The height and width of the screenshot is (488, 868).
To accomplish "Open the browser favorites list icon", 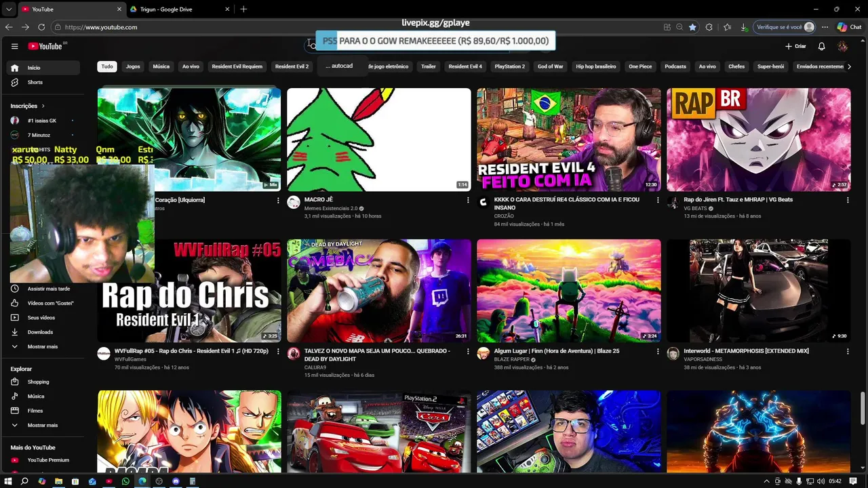I will [727, 27].
